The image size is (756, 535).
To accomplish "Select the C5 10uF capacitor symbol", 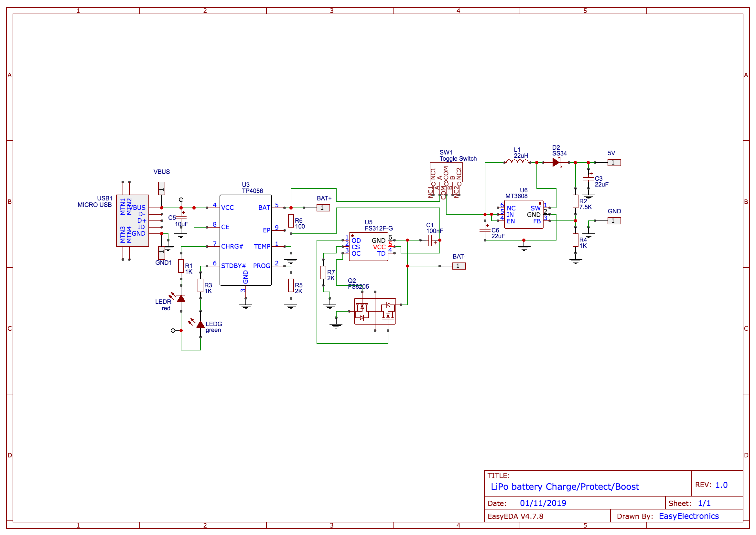I will [x=181, y=217].
